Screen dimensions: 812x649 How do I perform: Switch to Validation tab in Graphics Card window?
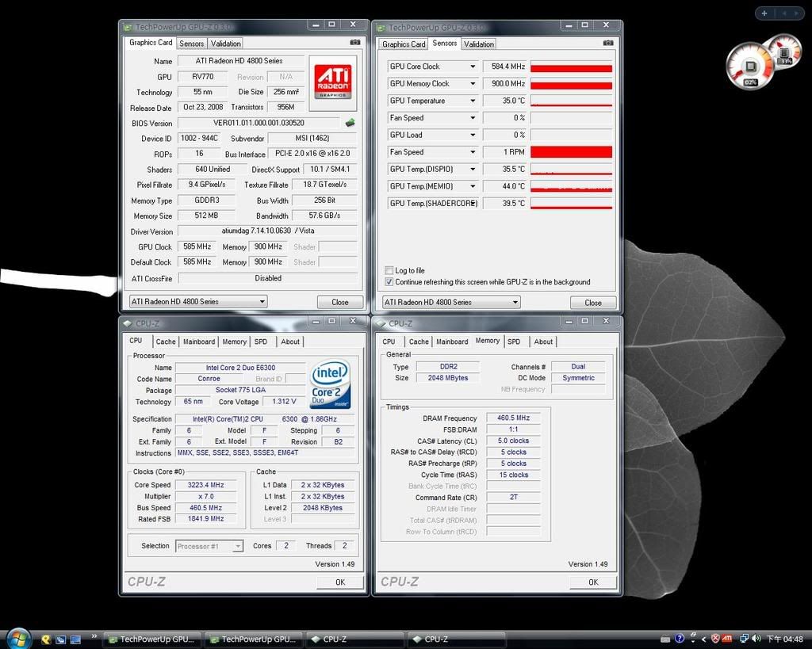(225, 44)
